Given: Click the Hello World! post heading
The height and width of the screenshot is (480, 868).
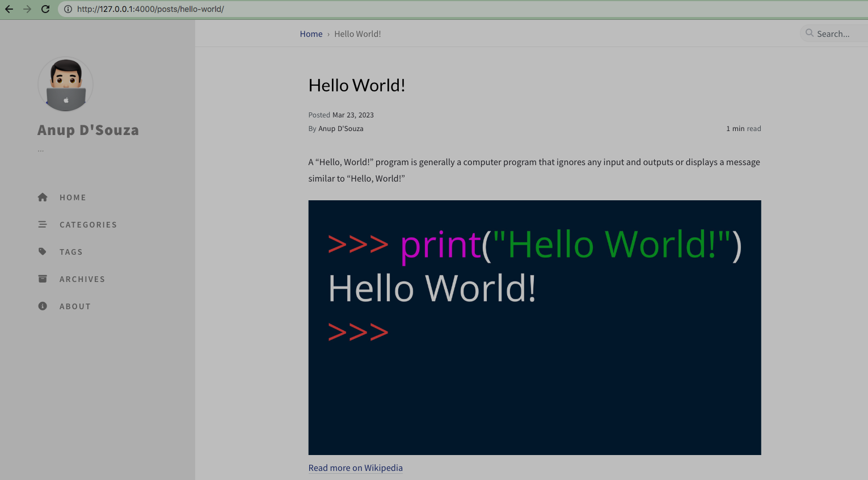Looking at the screenshot, I should [357, 86].
